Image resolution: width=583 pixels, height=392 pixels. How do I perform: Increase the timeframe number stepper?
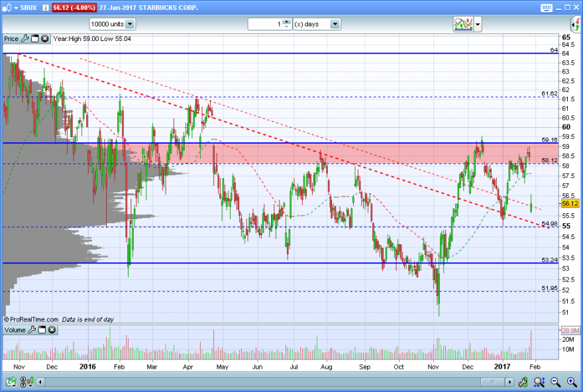(286, 22)
